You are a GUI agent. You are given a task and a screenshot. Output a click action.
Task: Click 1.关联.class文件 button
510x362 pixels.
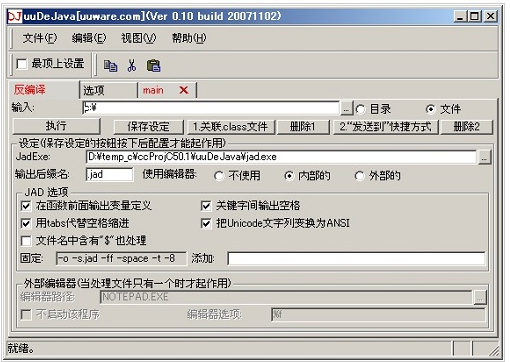(231, 127)
